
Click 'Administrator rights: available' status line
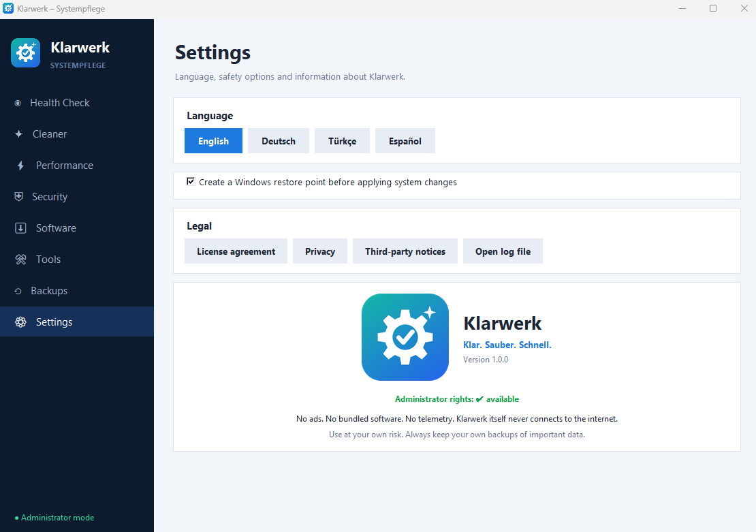(457, 399)
